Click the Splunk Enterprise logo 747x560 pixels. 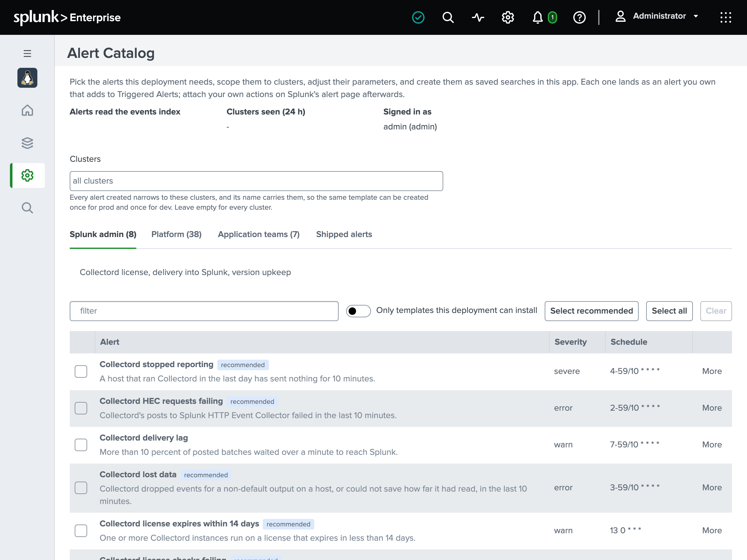tap(67, 17)
